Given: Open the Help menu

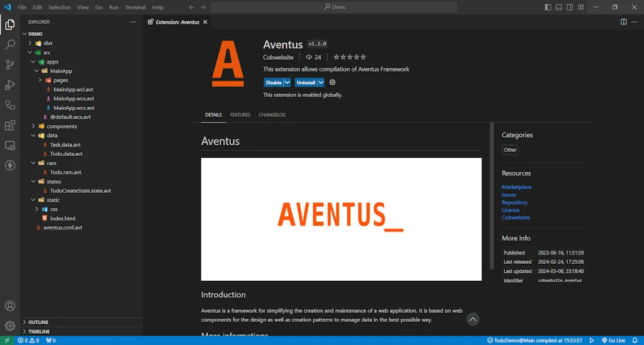Looking at the screenshot, I should 158,7.
